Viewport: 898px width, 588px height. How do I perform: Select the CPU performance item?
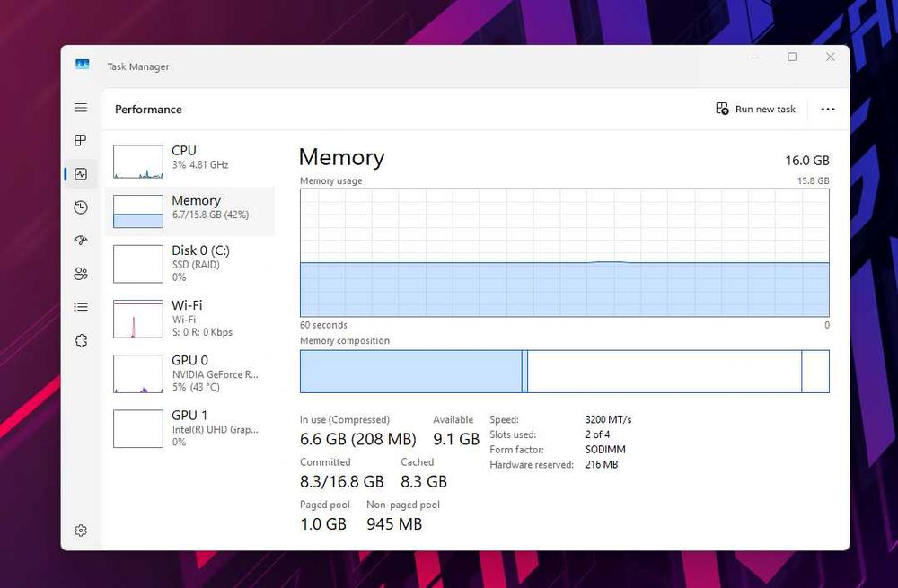point(190,160)
